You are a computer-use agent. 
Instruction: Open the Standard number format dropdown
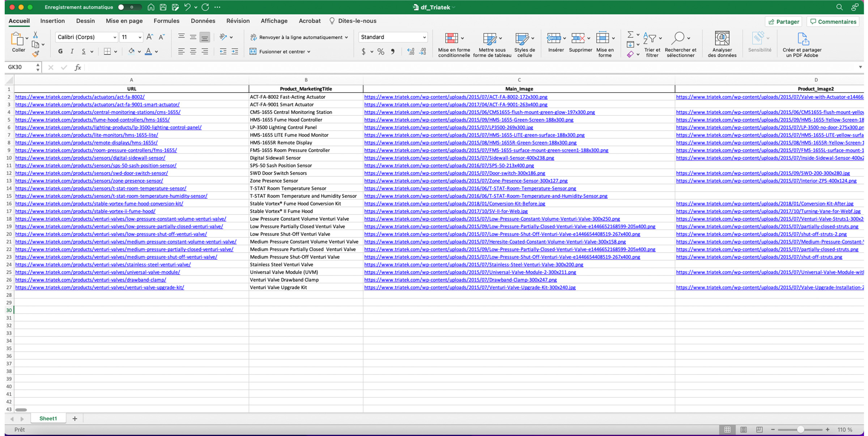pyautogui.click(x=424, y=37)
